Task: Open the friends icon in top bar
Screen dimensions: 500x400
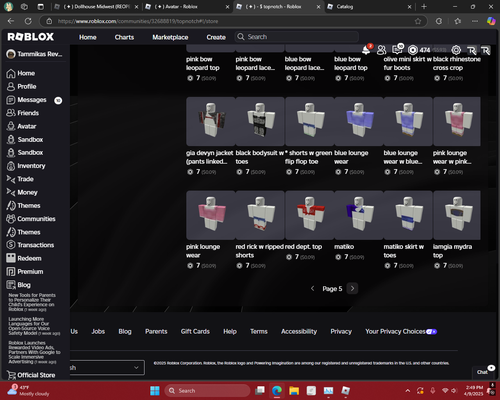Action: tap(381, 50)
